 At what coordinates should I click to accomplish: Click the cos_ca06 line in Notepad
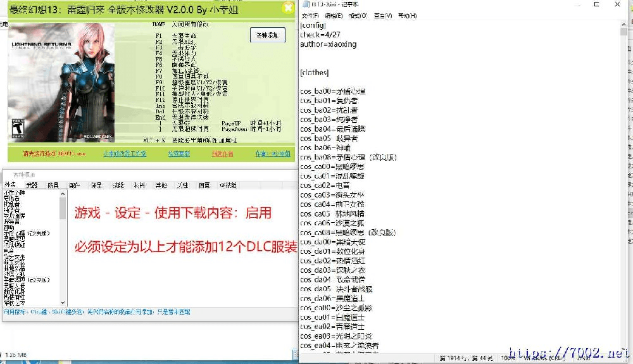coord(332,223)
